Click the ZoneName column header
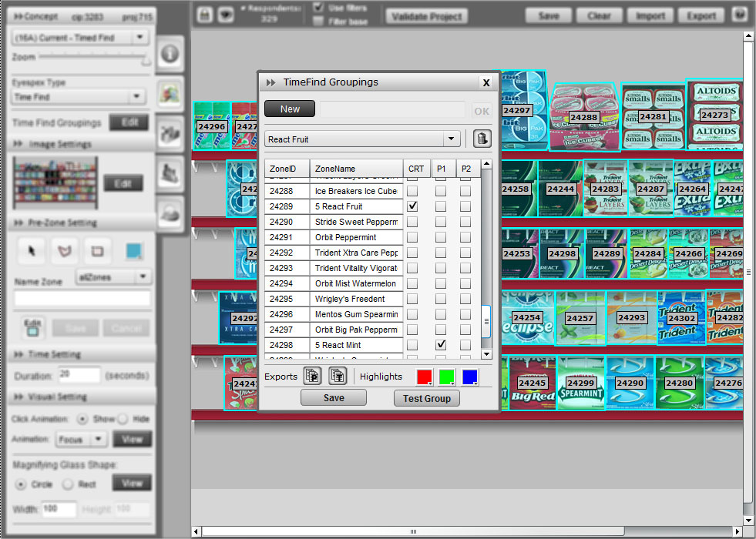The width and height of the screenshot is (756, 539). coord(356,169)
